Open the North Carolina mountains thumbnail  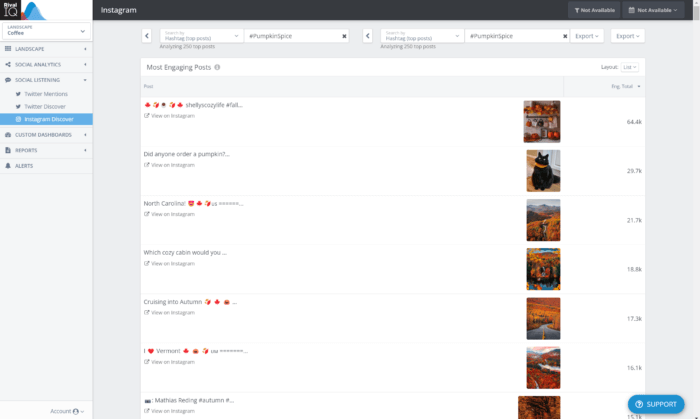coord(543,220)
